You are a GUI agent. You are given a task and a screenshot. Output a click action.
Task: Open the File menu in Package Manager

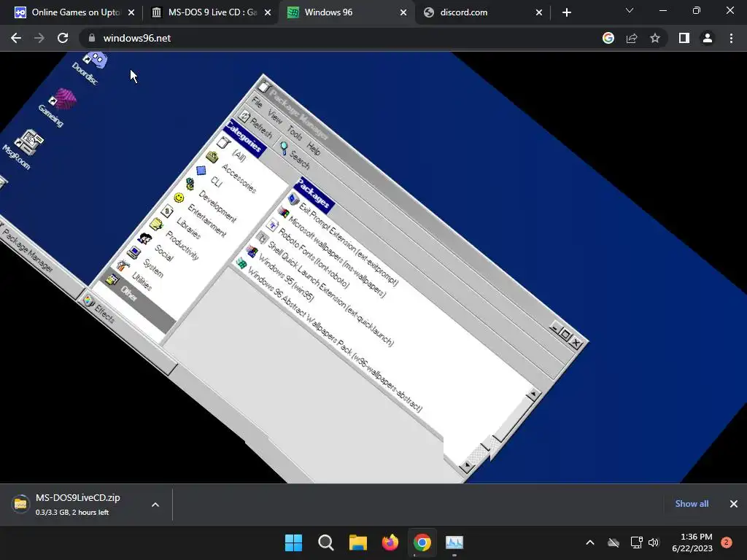click(x=257, y=101)
